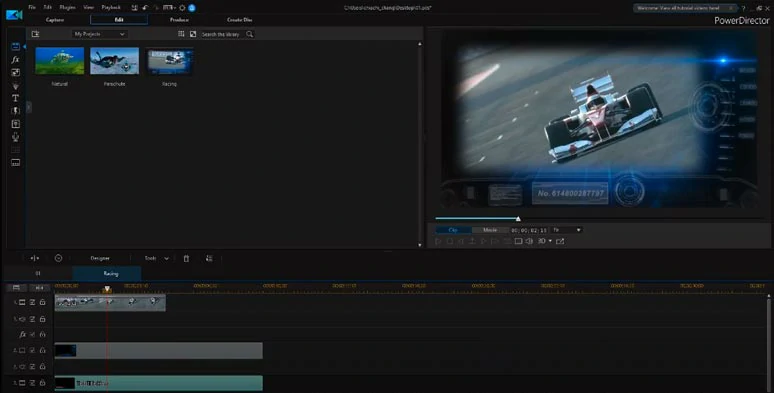Click the undo arrow icon
774x393 pixels.
[145, 8]
